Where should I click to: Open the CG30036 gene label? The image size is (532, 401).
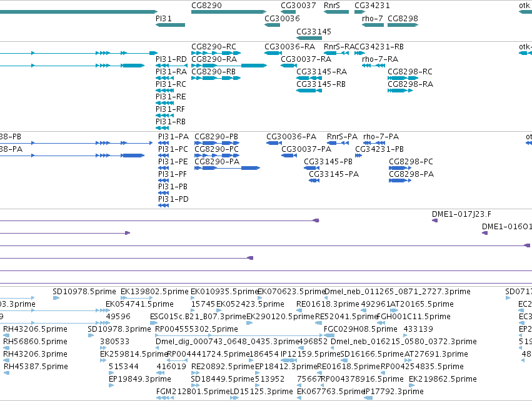coord(282,19)
